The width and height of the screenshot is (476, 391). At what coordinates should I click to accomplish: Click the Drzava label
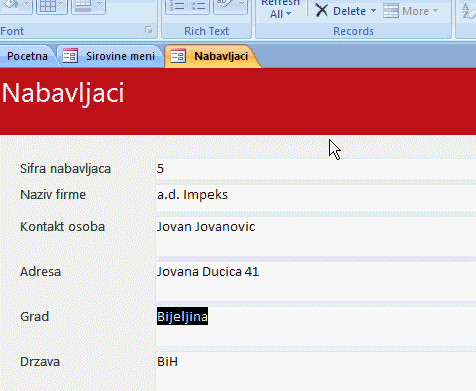click(x=40, y=362)
